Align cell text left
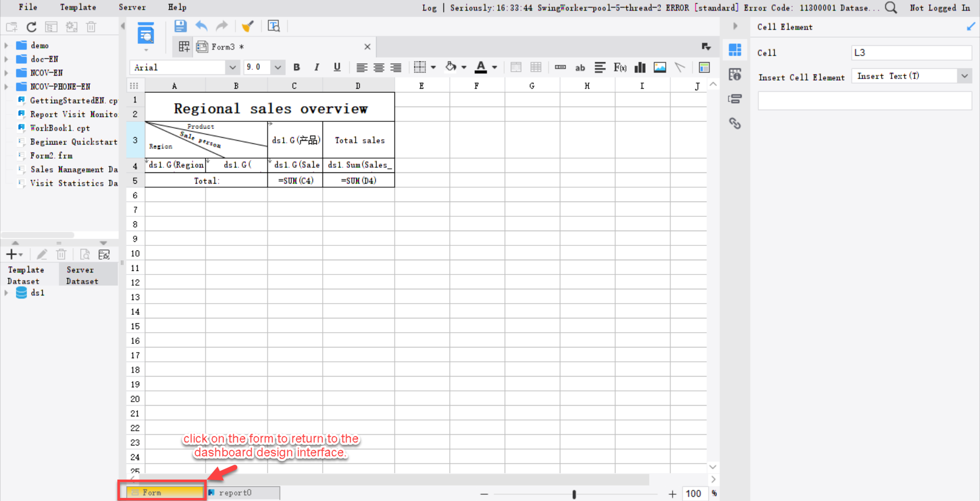 [x=361, y=67]
